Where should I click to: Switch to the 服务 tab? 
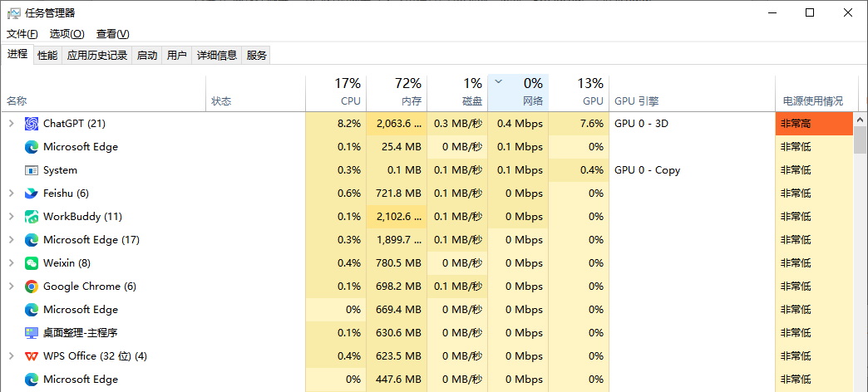[256, 56]
